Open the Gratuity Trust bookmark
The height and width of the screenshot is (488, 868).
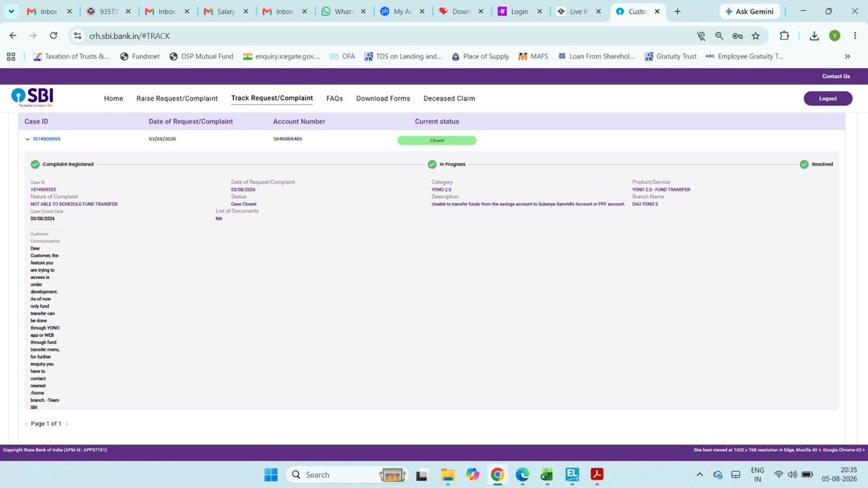(x=670, y=56)
